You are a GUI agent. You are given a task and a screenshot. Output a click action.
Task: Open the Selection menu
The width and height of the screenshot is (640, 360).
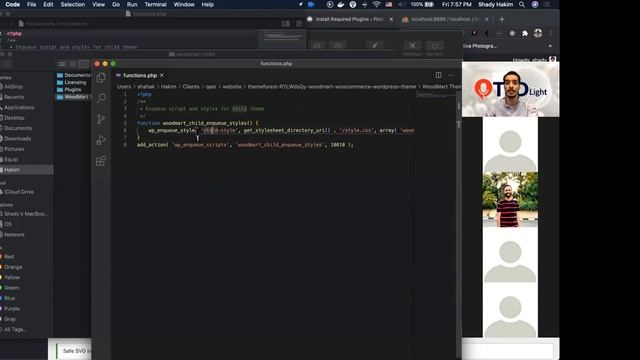[x=73, y=4]
